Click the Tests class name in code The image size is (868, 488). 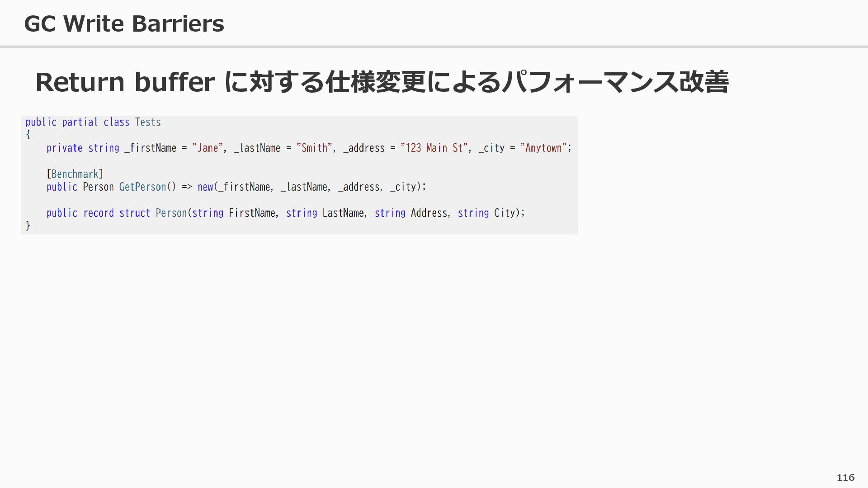(148, 122)
